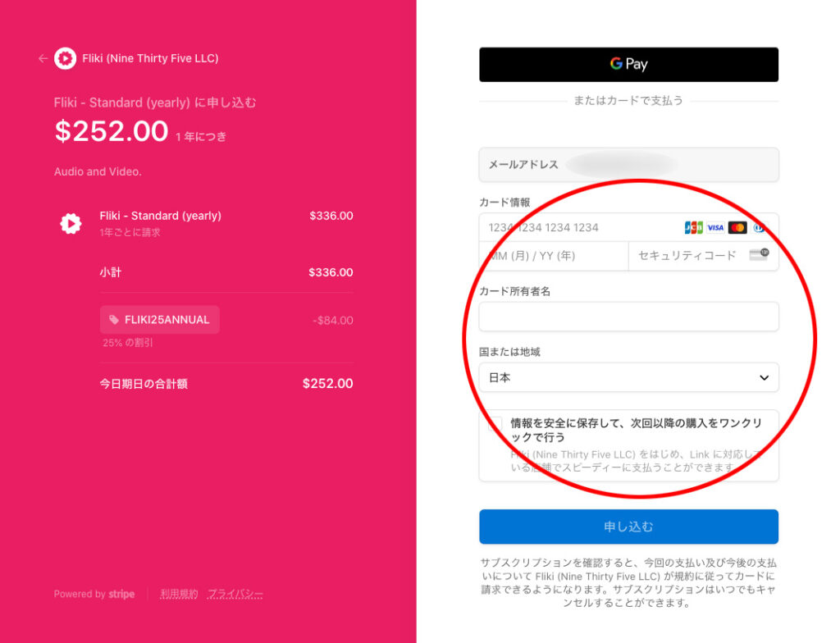
Task: Click the Powered by stripe link
Action: pyautogui.click(x=94, y=594)
